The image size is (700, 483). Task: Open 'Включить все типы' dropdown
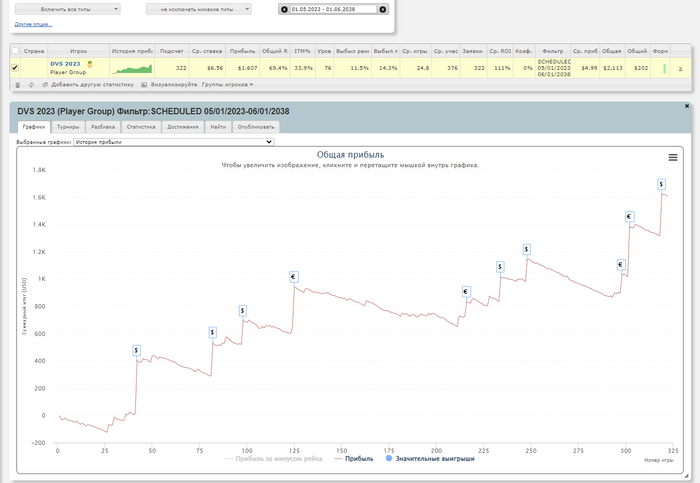(67, 9)
